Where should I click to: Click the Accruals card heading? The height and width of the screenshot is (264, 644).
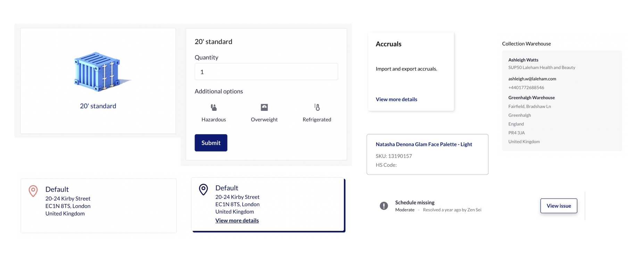[x=388, y=44]
